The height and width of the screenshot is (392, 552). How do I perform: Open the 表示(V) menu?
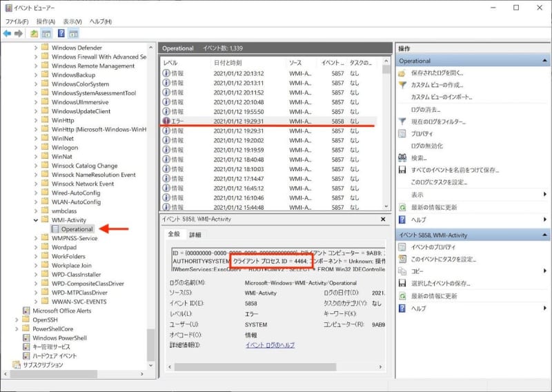click(x=72, y=21)
